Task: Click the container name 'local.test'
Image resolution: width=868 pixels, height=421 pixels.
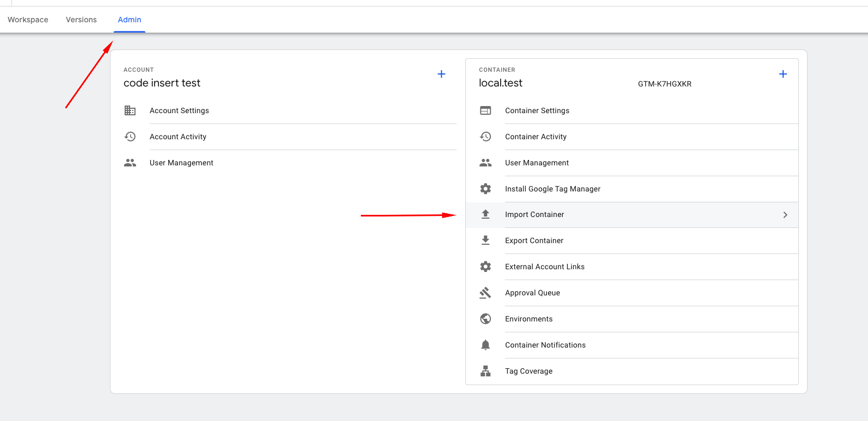Action: [x=500, y=83]
